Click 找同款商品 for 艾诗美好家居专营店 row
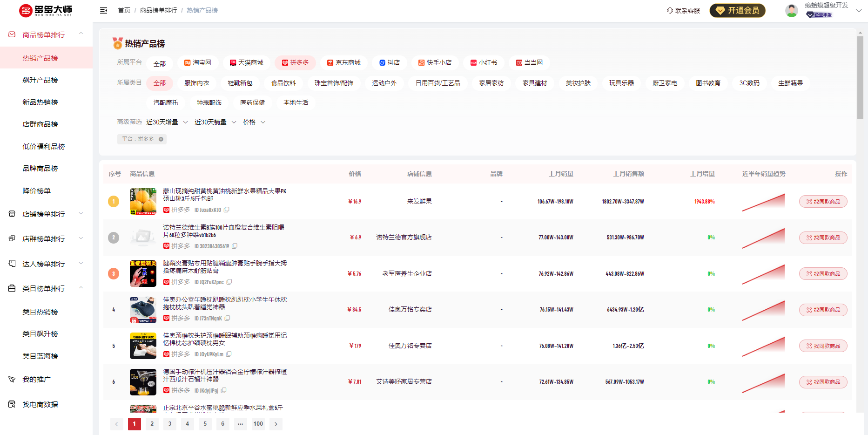 point(823,382)
